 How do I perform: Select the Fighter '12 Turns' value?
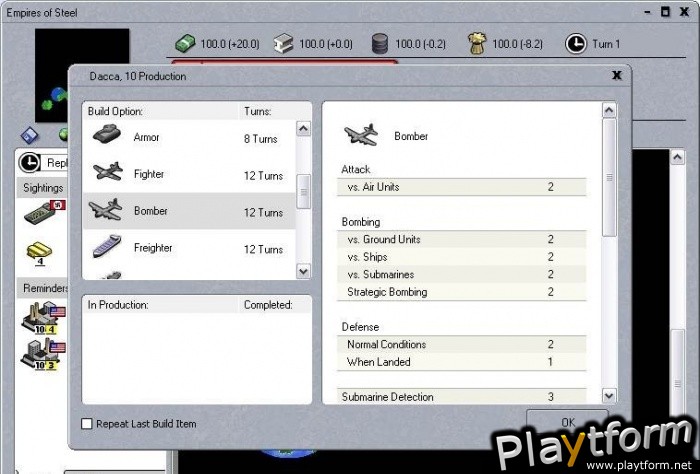pyautogui.click(x=263, y=176)
